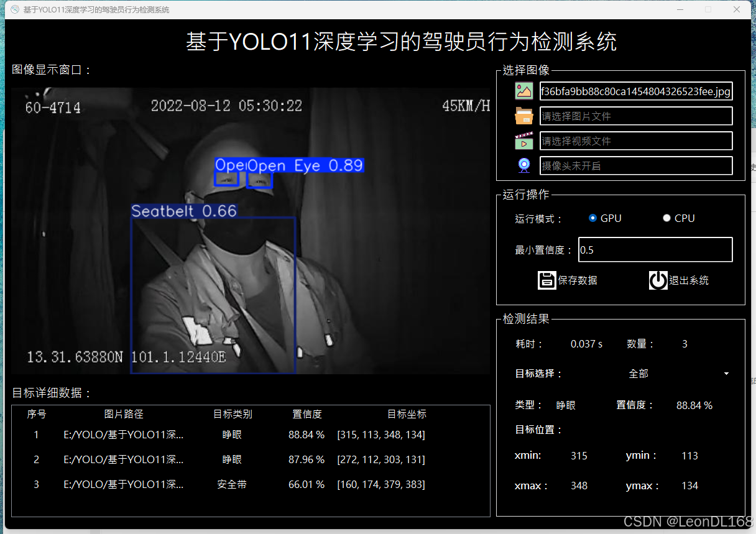The width and height of the screenshot is (756, 534).
Task: Click the 摄像头未开启 camera status field
Action: click(x=636, y=165)
